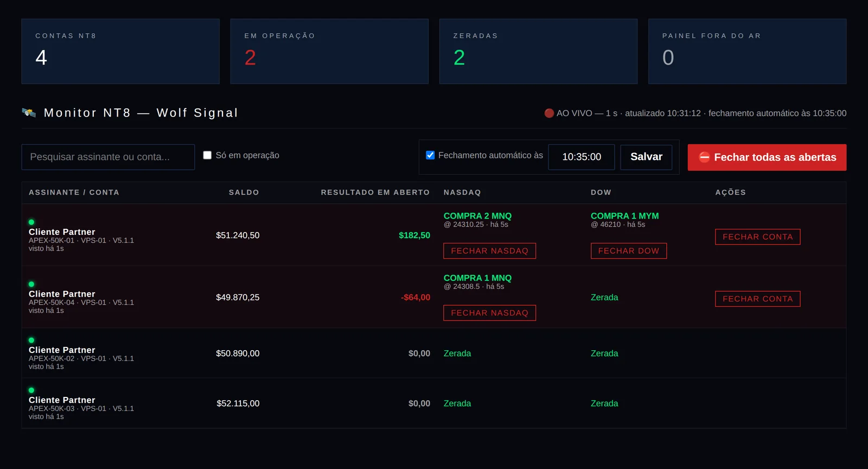Click balance value $49.870,25
868x469 pixels.
(238, 297)
